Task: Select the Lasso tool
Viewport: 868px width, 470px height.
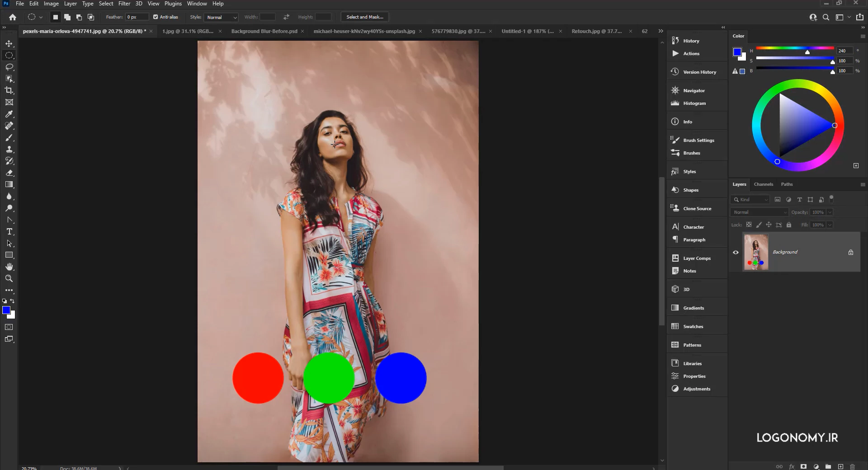Action: pos(9,67)
